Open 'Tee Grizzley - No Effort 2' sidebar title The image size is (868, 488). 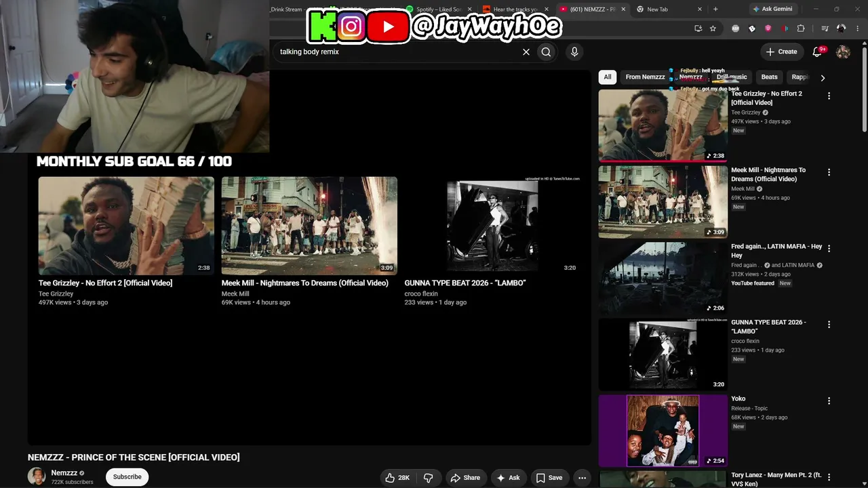[x=767, y=98]
